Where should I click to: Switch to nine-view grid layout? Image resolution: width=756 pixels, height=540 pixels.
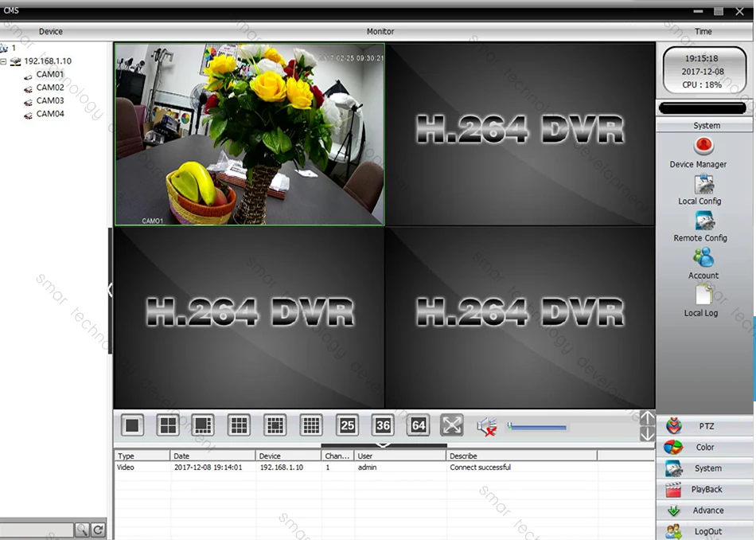tap(239, 425)
